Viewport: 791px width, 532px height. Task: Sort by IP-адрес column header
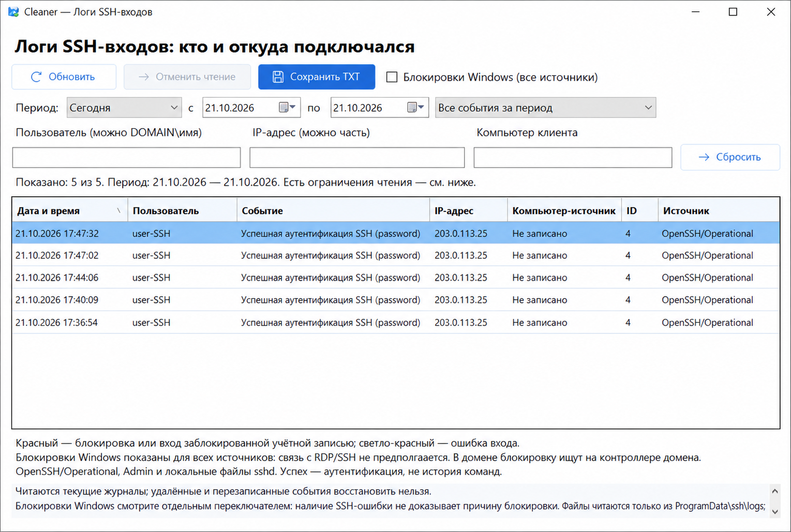[x=468, y=210]
